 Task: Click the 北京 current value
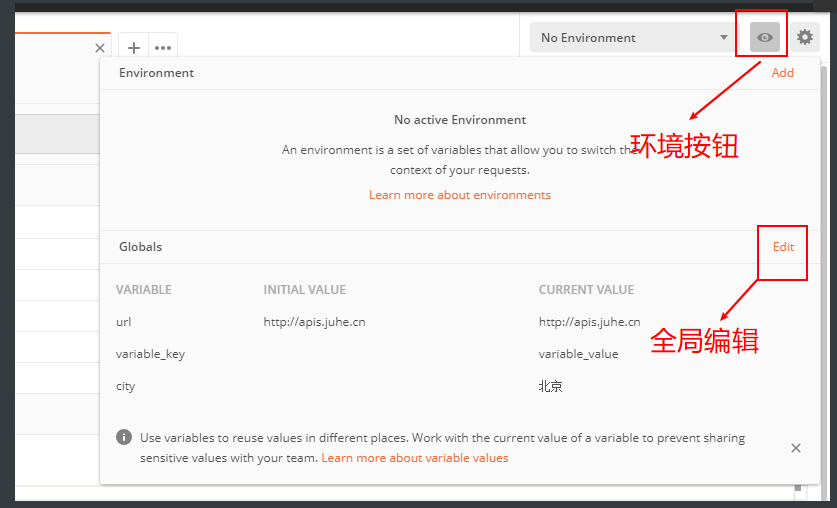[550, 386]
